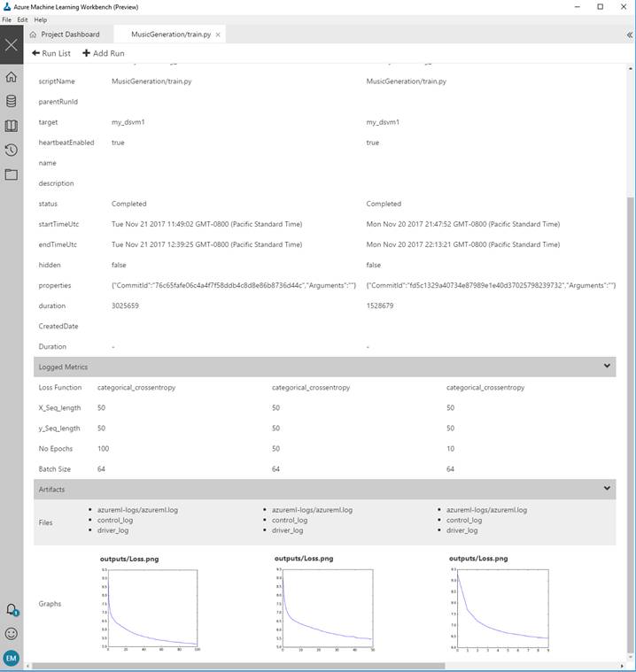Collapse the right panel double-chevron

(x=629, y=35)
